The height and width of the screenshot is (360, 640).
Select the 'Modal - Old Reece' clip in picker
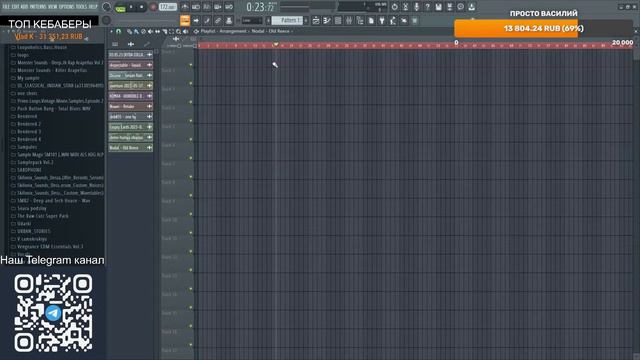coord(131,148)
